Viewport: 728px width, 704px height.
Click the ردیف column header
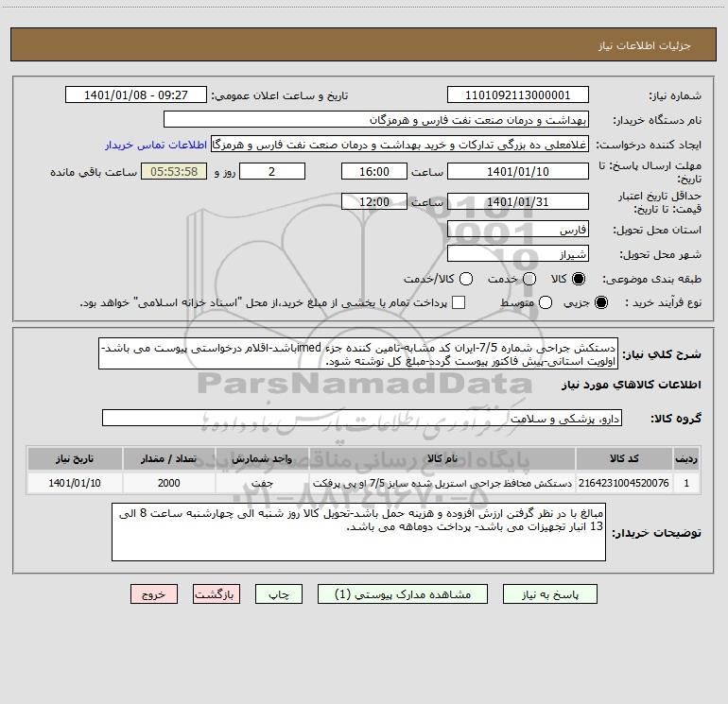click(686, 458)
